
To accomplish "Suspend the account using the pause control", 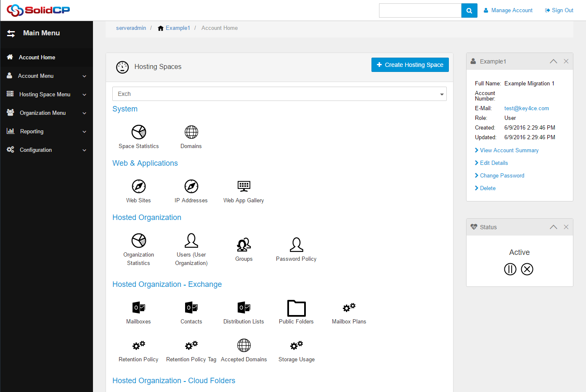I will [x=510, y=269].
